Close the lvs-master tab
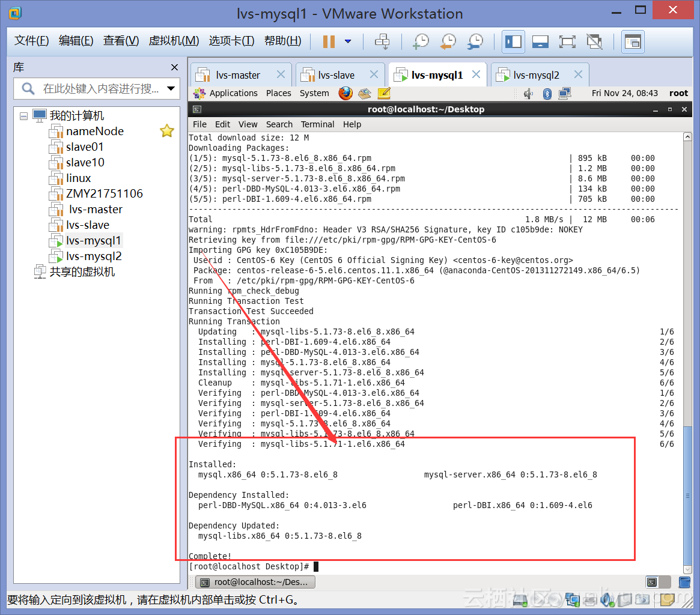The width and height of the screenshot is (700, 615). pyautogui.click(x=281, y=74)
